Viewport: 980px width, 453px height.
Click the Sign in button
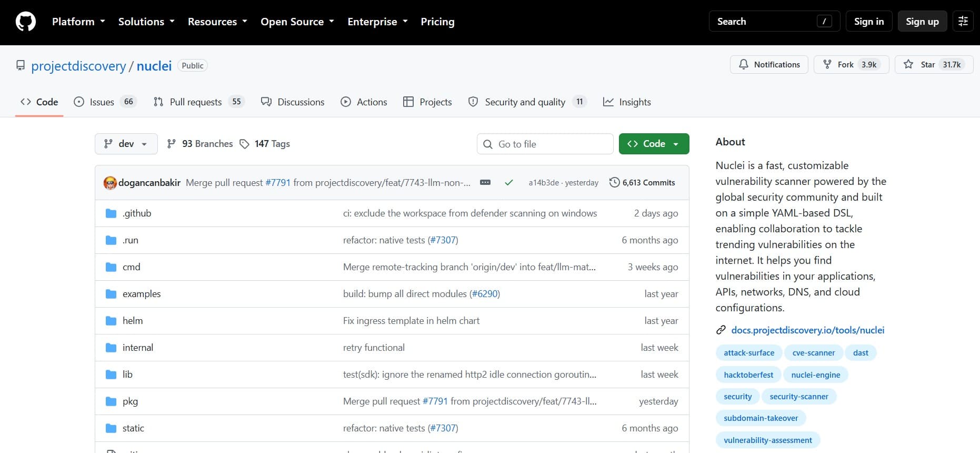click(869, 21)
